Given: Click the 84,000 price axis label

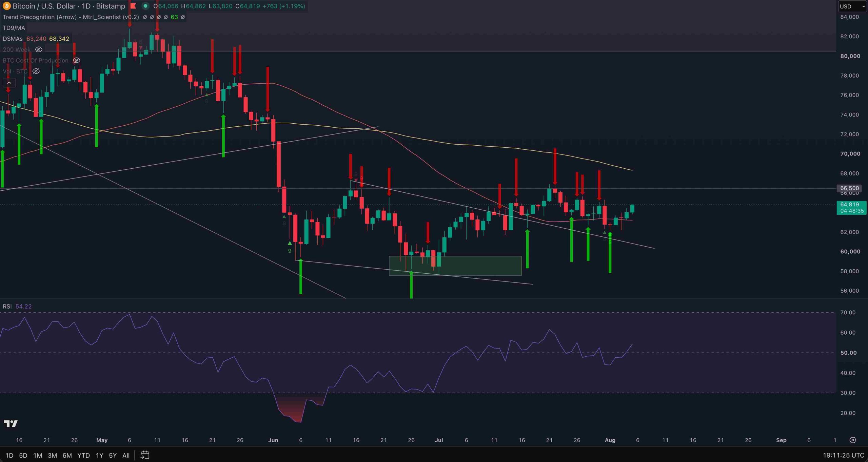Looking at the screenshot, I should 849,17.
